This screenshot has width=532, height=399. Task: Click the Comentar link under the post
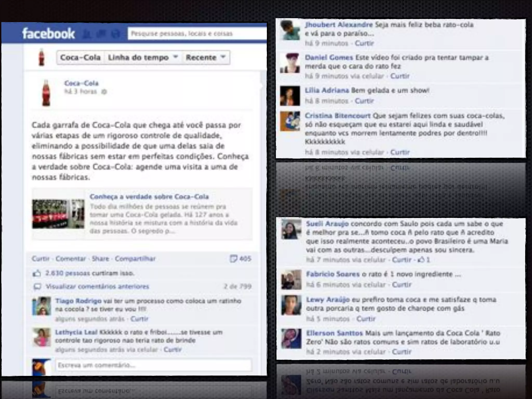(x=71, y=259)
